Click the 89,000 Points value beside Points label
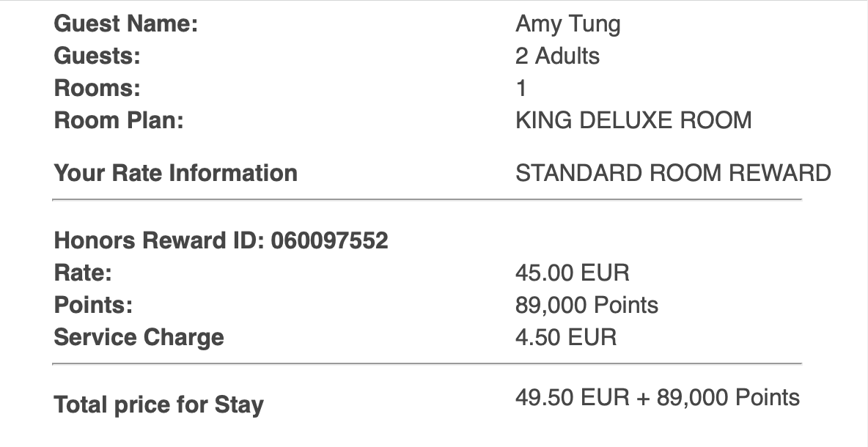 point(586,305)
